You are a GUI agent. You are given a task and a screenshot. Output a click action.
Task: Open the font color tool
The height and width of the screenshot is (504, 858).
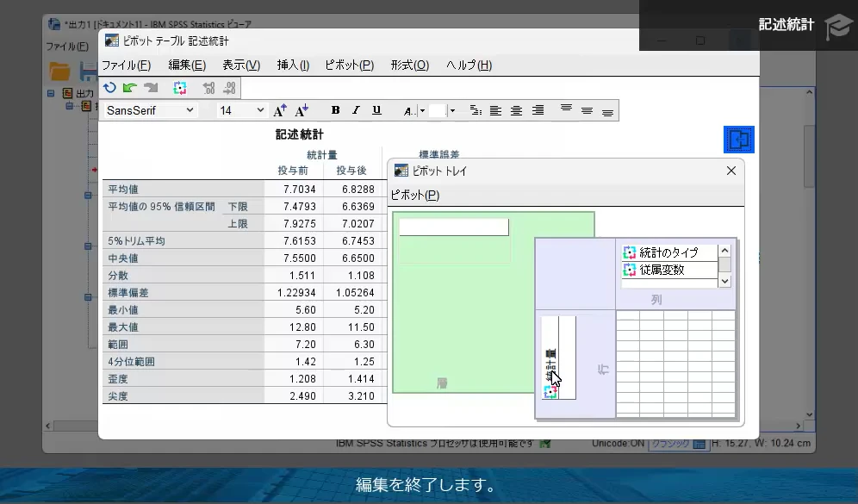click(x=407, y=110)
